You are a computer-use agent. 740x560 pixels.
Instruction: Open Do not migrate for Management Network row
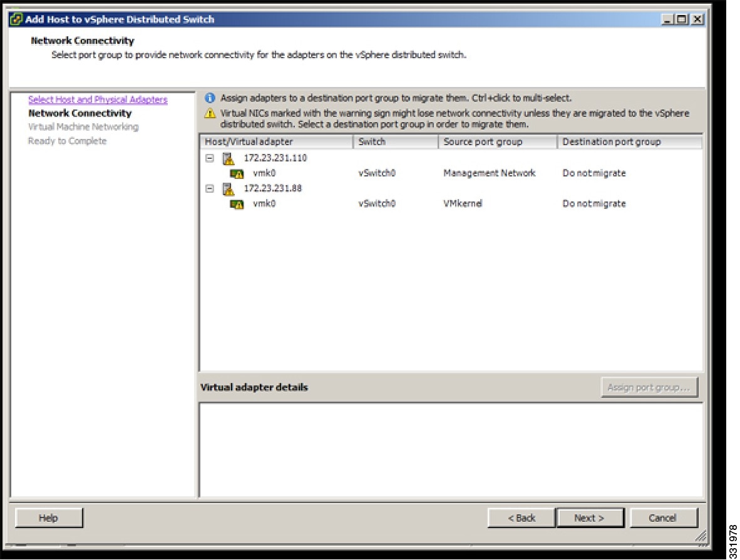point(594,173)
